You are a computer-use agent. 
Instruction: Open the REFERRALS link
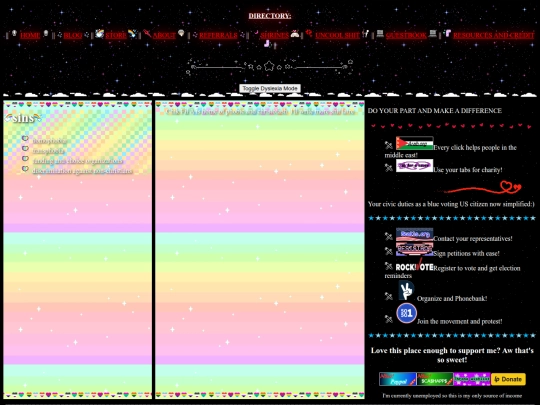[218, 35]
